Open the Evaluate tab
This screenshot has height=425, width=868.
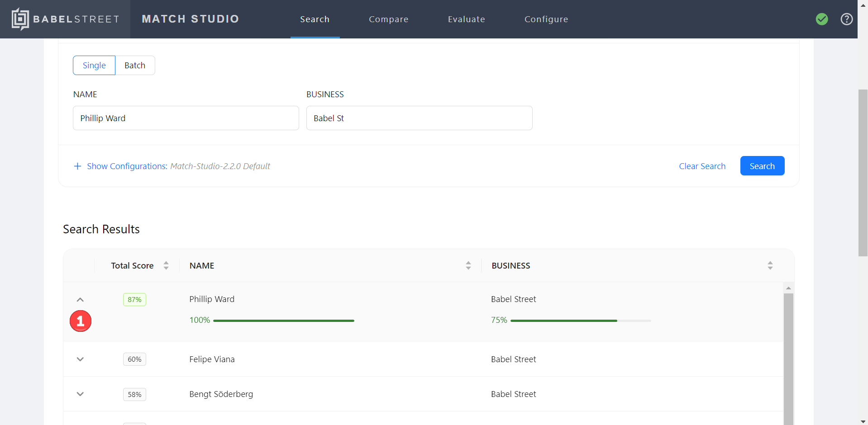click(x=466, y=19)
